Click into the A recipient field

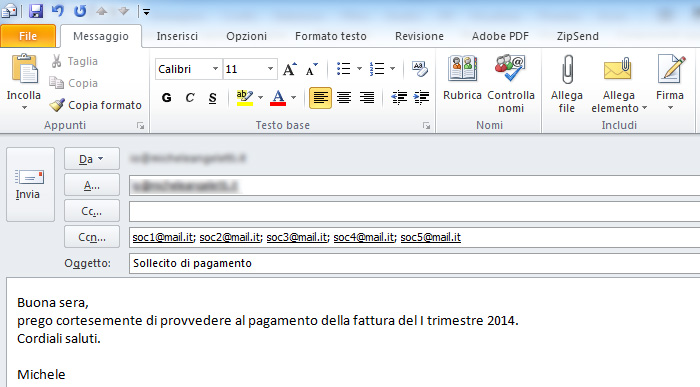[414, 185]
